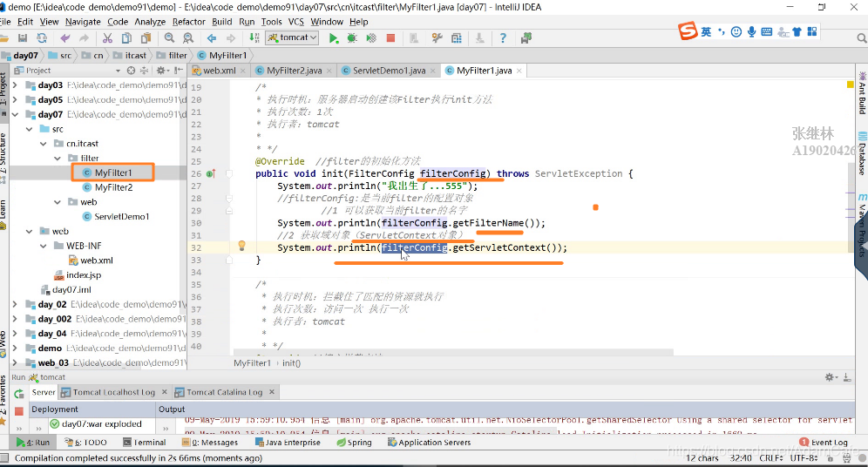Open Project Structure icon
Viewport: 868px width, 467px height.
[x=457, y=38]
